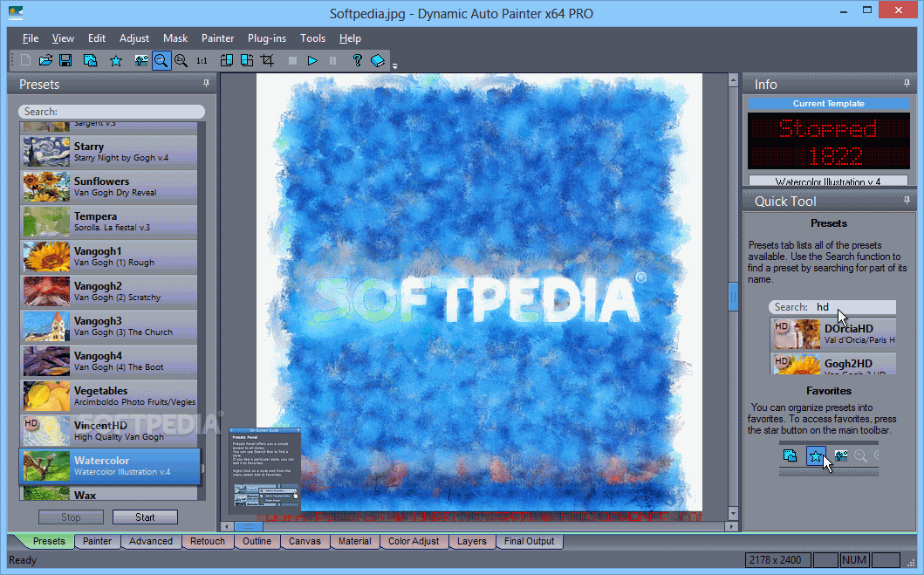Pin the Quick Tool panel

(x=907, y=201)
